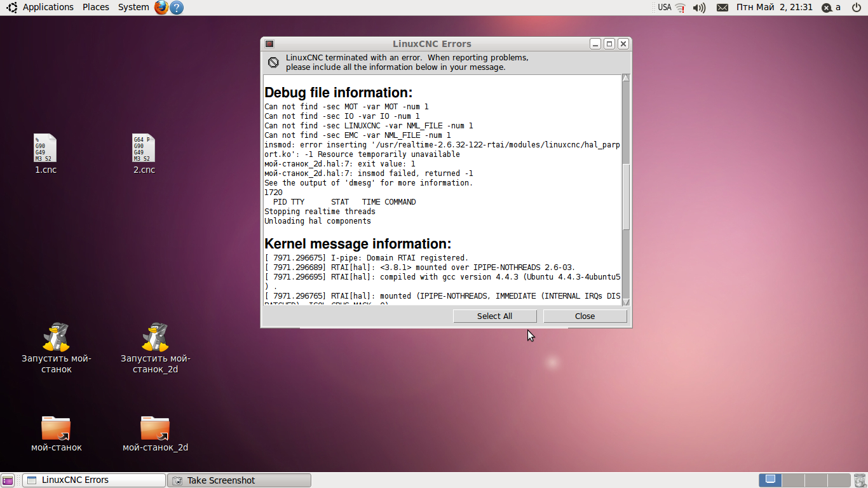This screenshot has width=868, height=488.
Task: Click the 'LinuxCNC terminated with an error' message
Action: tap(407, 62)
